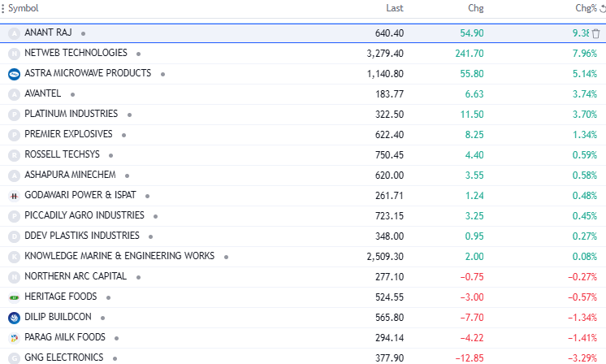This screenshot has height=364, width=606.
Task: Click the ASHAPURA MINECHEM logo icon
Action: point(14,175)
